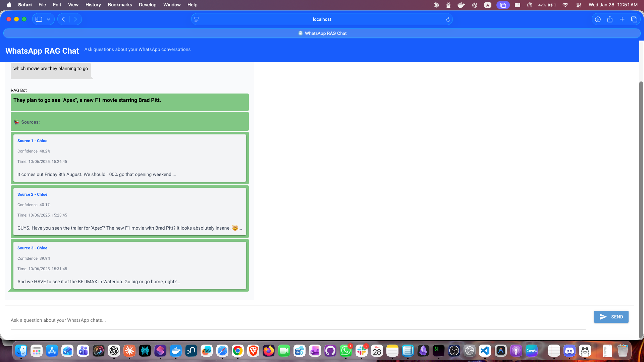This screenshot has height=362, width=644.
Task: Open a new tab with the plus button
Action: coord(622,19)
